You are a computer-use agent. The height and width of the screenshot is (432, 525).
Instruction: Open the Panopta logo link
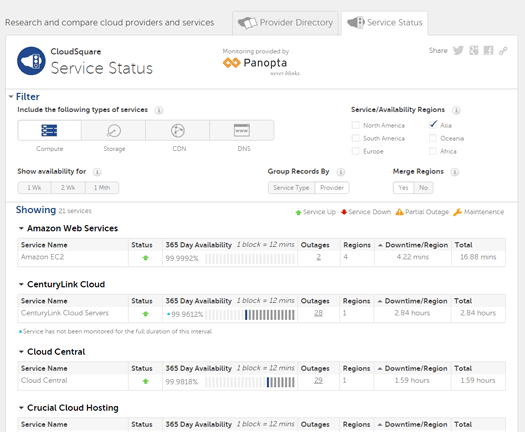point(255,63)
